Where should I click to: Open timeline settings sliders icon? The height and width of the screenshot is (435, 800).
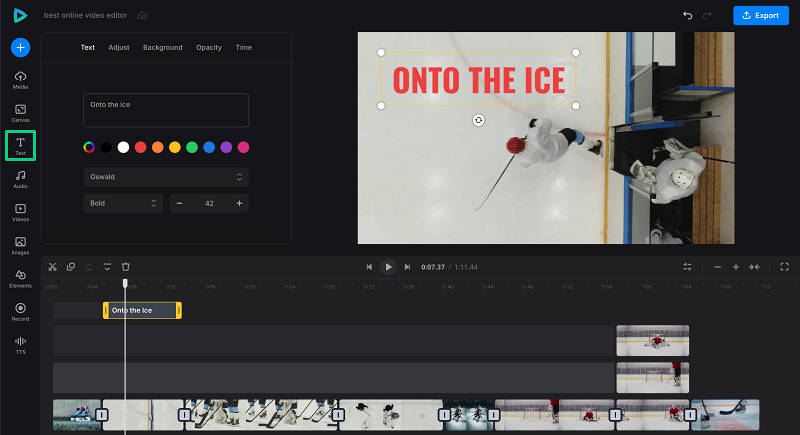pos(687,267)
